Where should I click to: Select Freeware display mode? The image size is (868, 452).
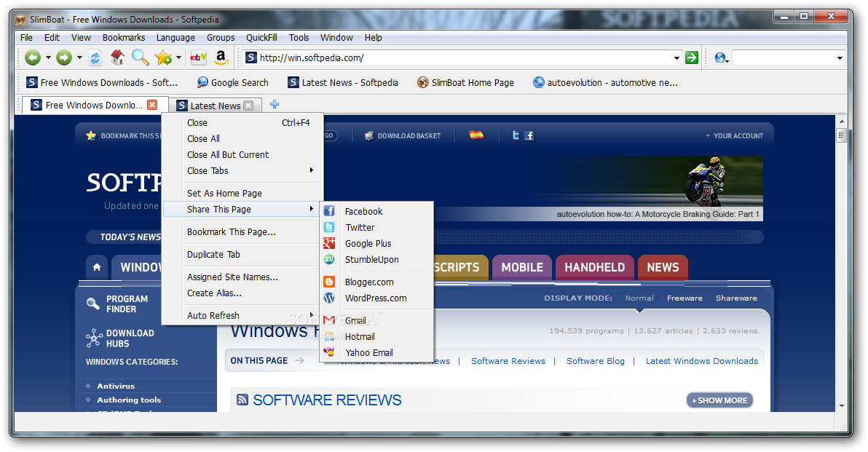684,298
